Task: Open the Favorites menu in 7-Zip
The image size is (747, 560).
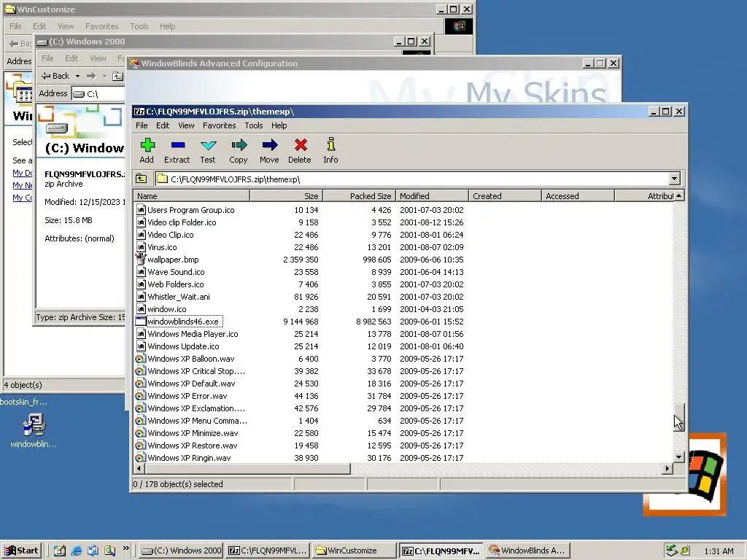Action: (219, 125)
